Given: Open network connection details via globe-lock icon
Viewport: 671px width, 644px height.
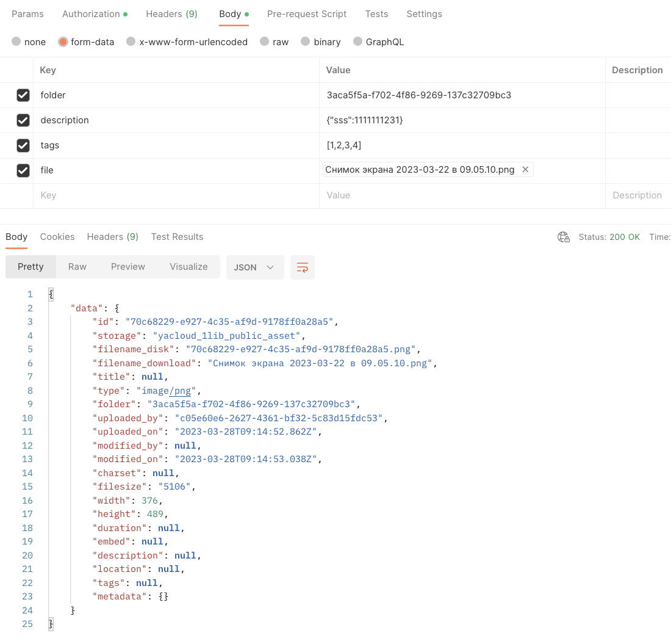Looking at the screenshot, I should (563, 237).
